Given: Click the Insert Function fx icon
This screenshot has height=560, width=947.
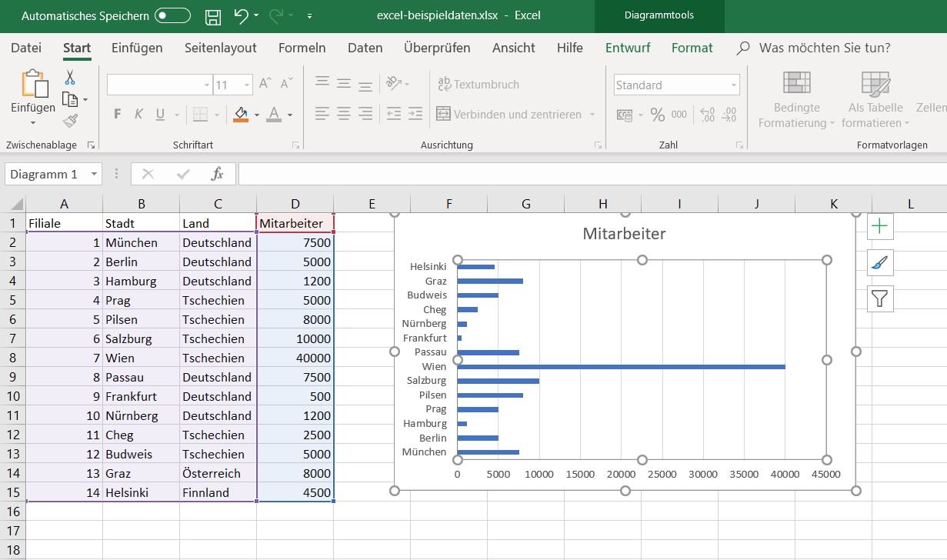Looking at the screenshot, I should (217, 175).
